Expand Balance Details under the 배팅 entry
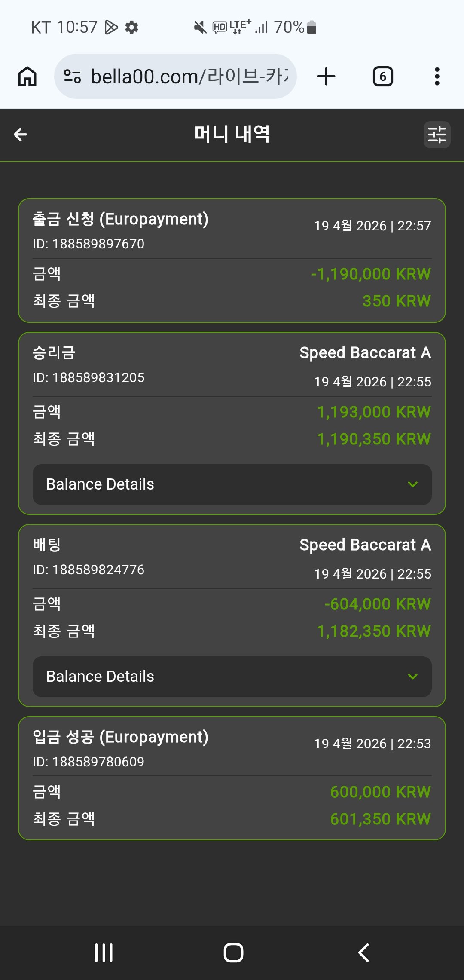The width and height of the screenshot is (464, 980). (x=232, y=677)
